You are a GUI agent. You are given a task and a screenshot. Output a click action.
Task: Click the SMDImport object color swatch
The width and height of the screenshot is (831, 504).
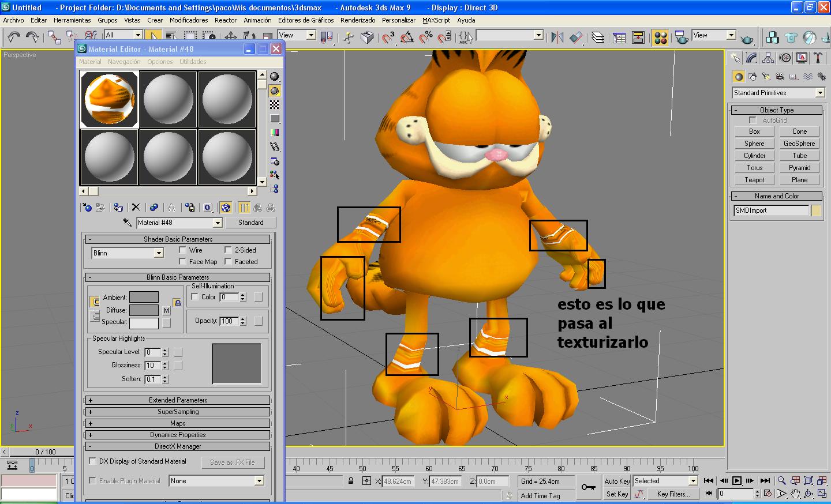point(816,211)
